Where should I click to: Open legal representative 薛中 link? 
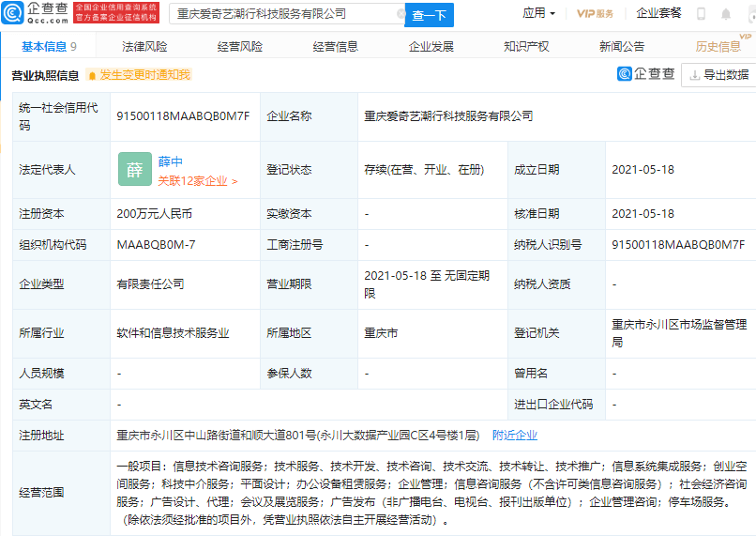(x=170, y=161)
